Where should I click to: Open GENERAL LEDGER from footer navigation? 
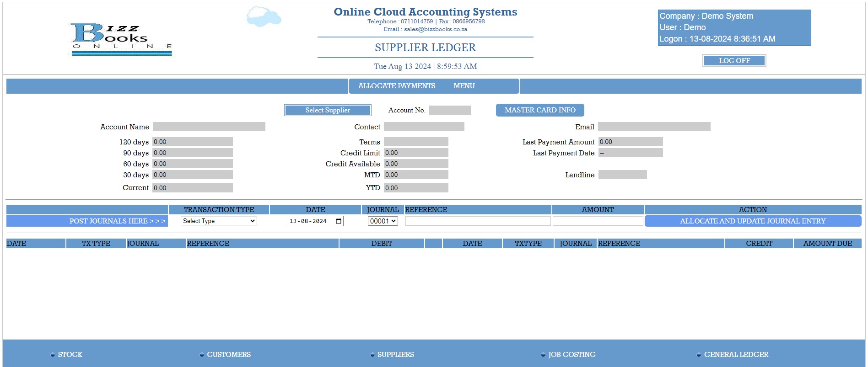pos(736,355)
